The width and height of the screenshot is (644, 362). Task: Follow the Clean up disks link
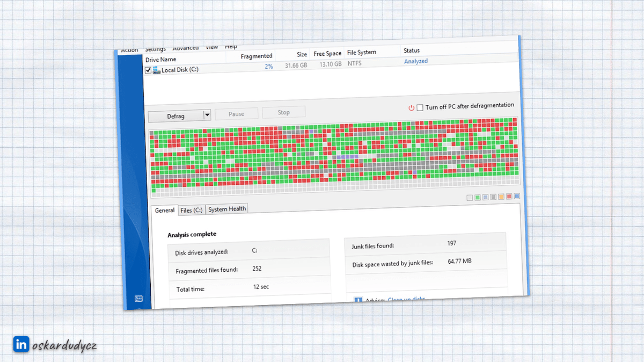pyautogui.click(x=406, y=299)
